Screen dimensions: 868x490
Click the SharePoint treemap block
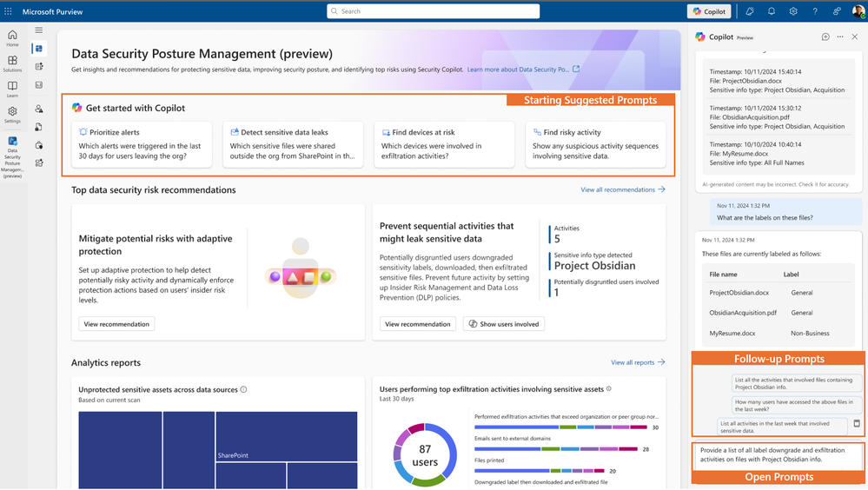pyautogui.click(x=286, y=436)
